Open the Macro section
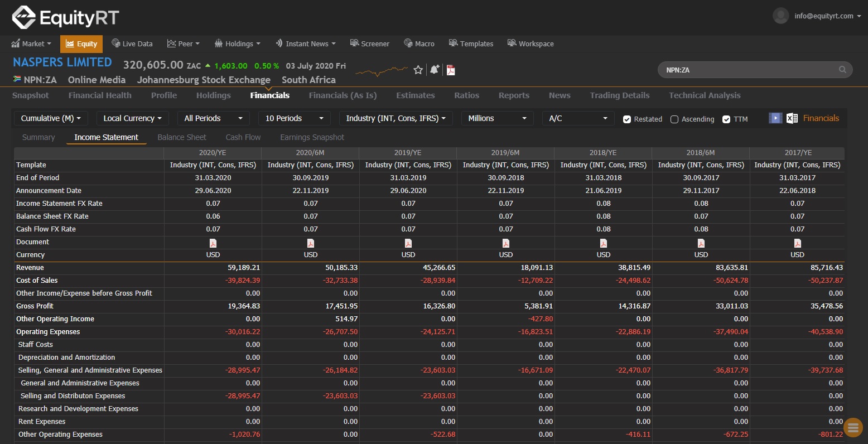The height and width of the screenshot is (444, 868). [x=419, y=44]
